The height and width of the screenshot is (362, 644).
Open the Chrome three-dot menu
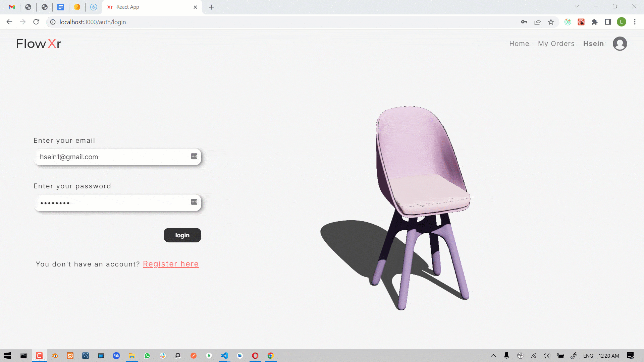click(635, 22)
